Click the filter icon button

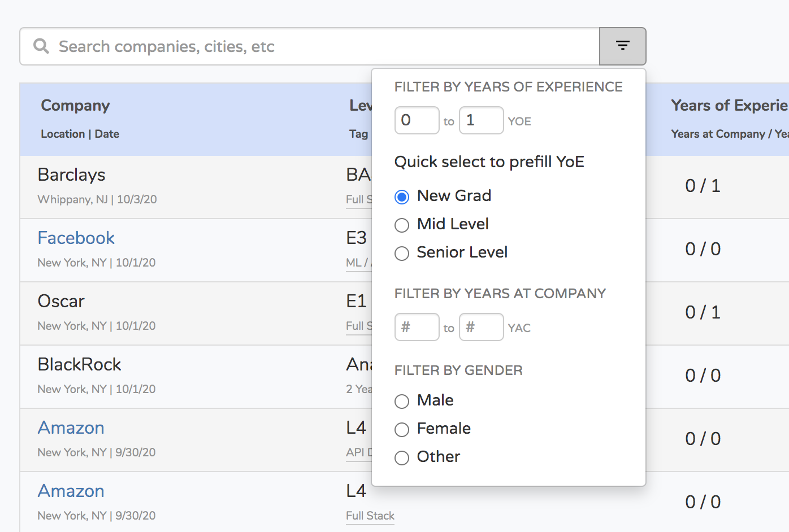(x=622, y=46)
